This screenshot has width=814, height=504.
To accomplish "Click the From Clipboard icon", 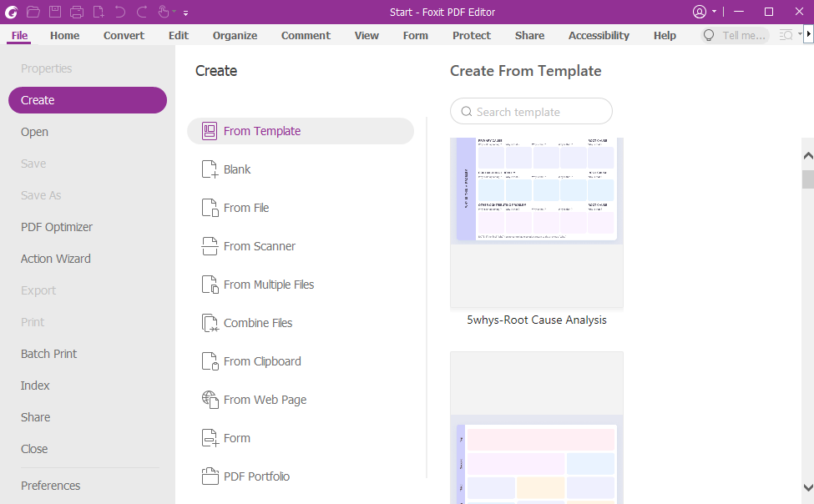I will click(210, 361).
